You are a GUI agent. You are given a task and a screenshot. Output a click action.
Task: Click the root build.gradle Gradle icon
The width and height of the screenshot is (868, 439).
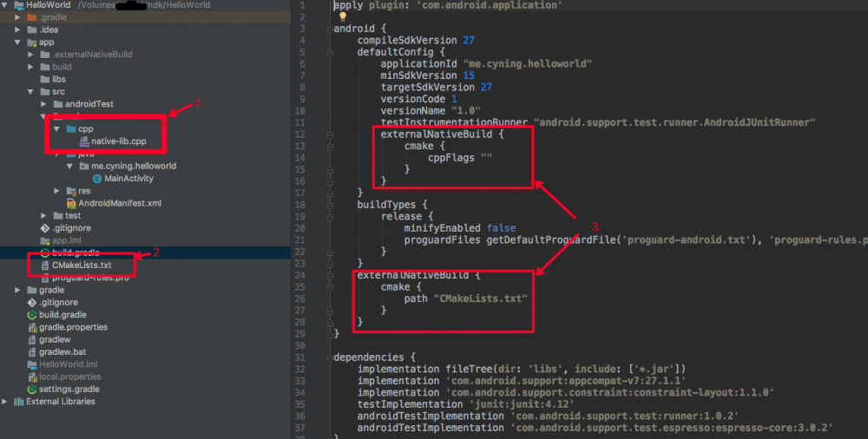(31, 315)
